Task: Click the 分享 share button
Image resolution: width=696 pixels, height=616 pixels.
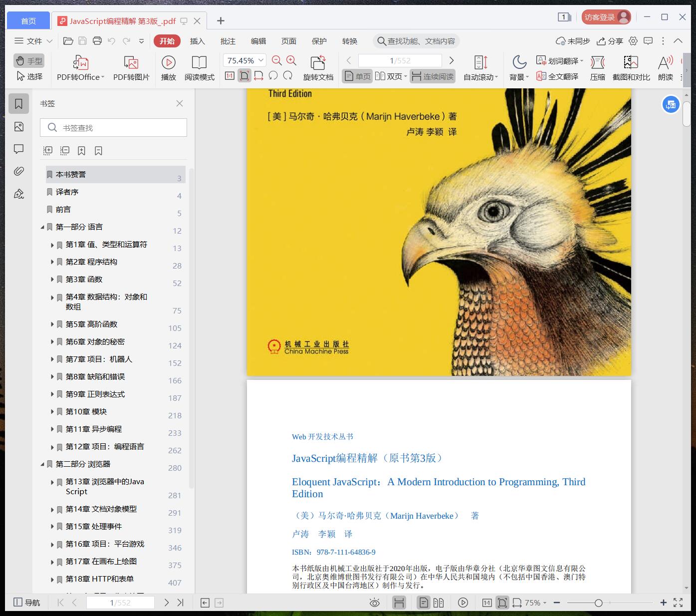Action: [x=610, y=41]
